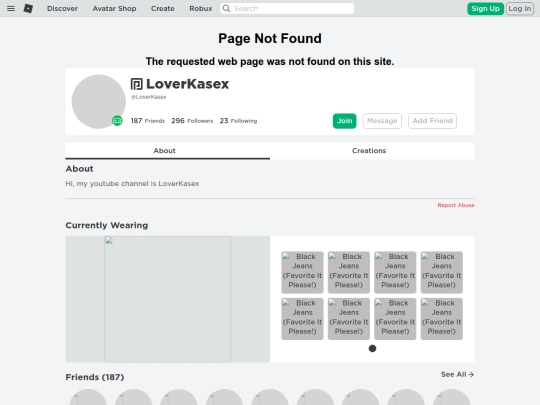Open the Robux page
This screenshot has width=540, height=405.
pos(201,9)
